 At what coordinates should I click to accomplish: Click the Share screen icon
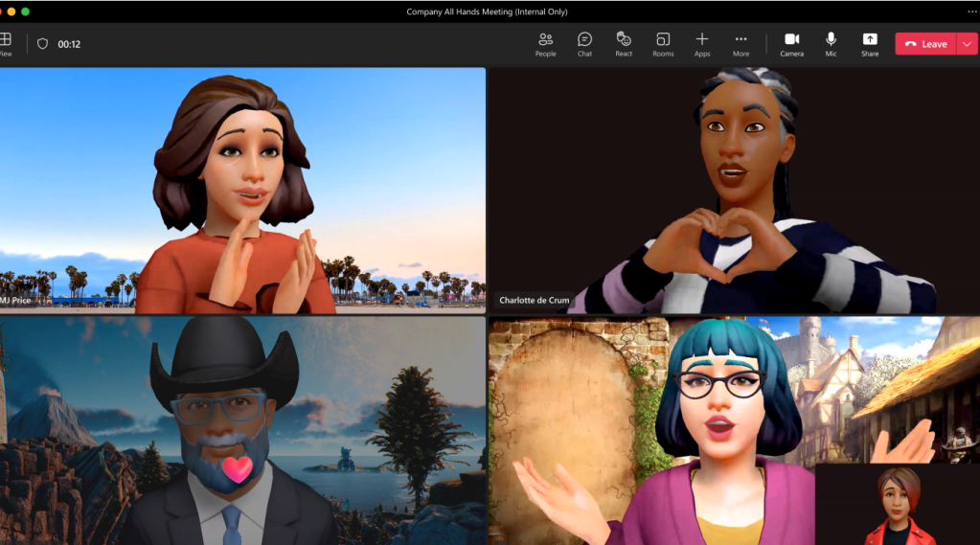coord(870,43)
